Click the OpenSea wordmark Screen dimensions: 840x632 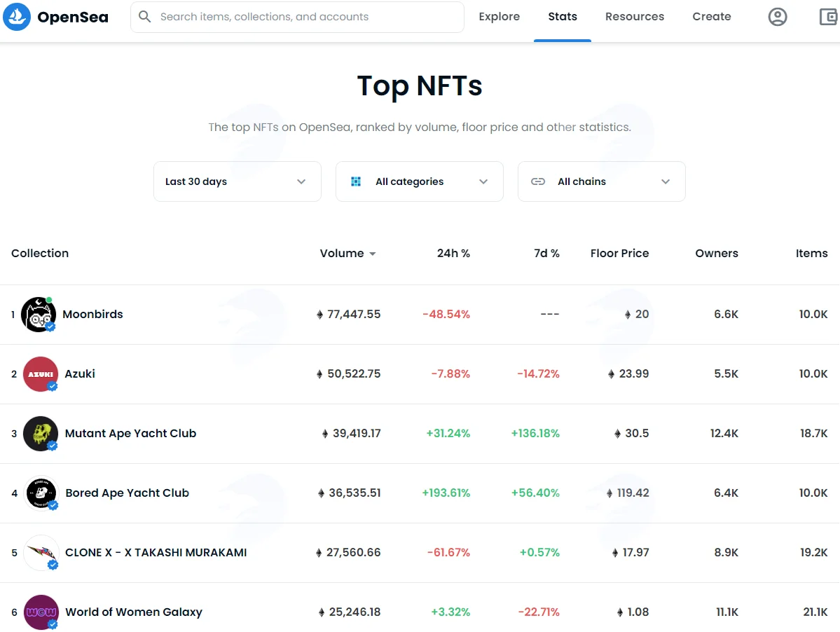coord(73,17)
